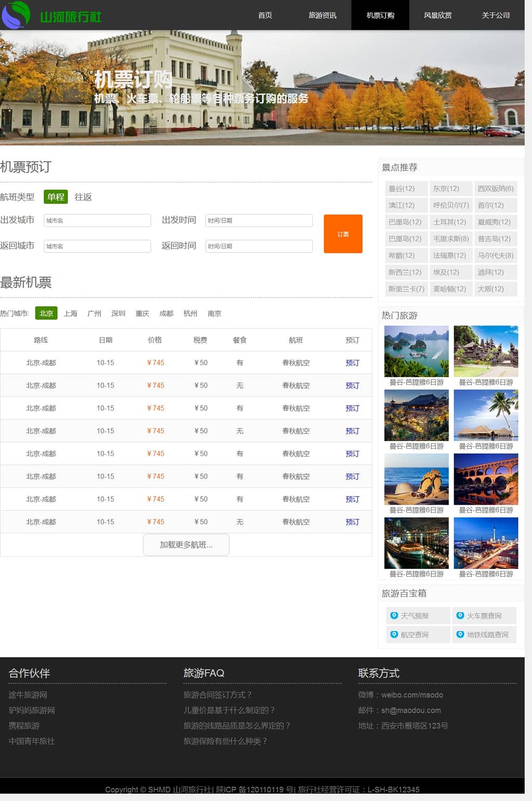Image resolution: width=532 pixels, height=801 pixels.
Task: Open the first 热门旅游 thumbnail image
Action: pyautogui.click(x=416, y=351)
